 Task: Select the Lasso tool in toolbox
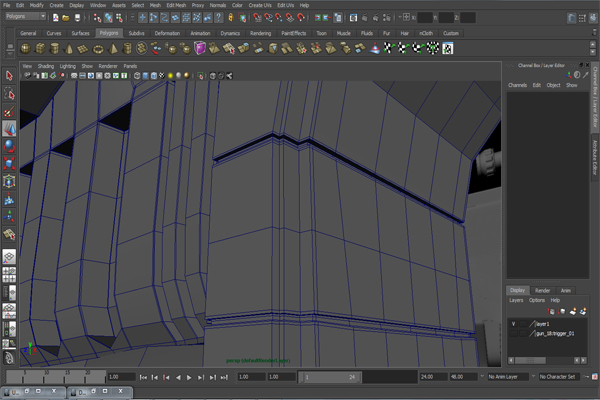pyautogui.click(x=9, y=93)
